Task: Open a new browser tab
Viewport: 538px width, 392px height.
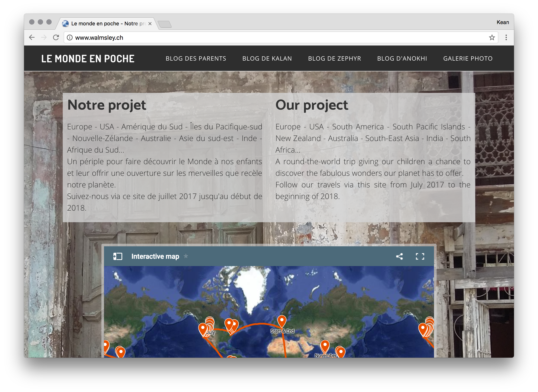Action: click(x=165, y=24)
